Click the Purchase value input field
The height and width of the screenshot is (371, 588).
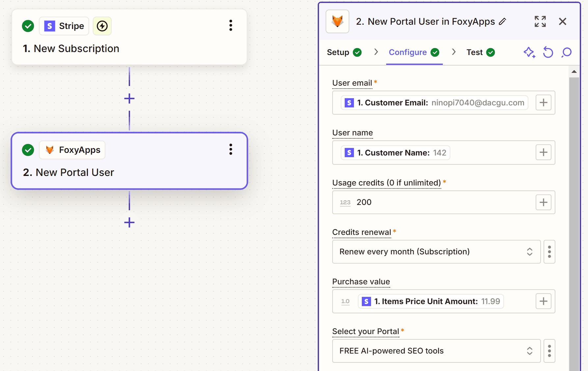coord(443,301)
